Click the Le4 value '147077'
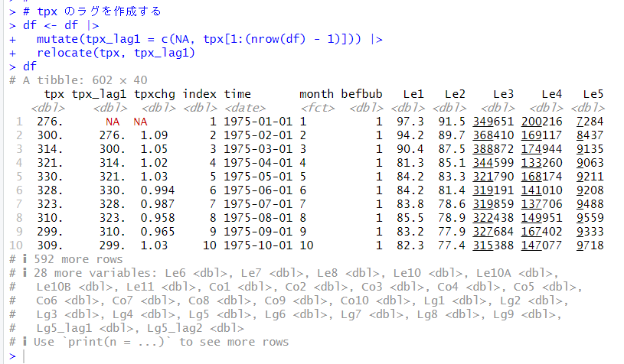This screenshot has width=624, height=364. click(x=541, y=245)
